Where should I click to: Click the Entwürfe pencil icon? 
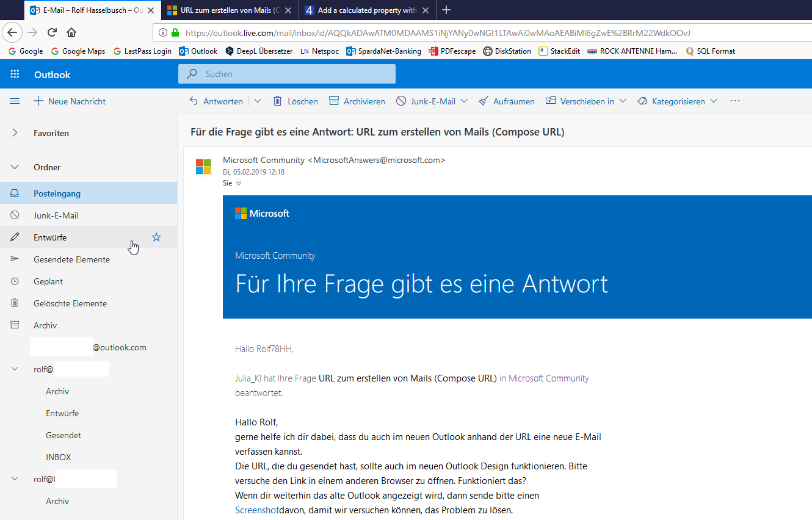pyautogui.click(x=15, y=237)
